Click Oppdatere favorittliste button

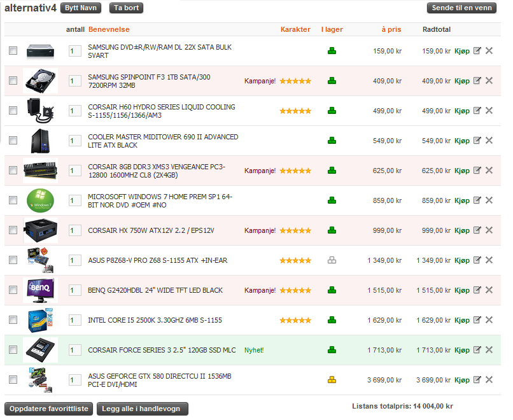(x=49, y=409)
